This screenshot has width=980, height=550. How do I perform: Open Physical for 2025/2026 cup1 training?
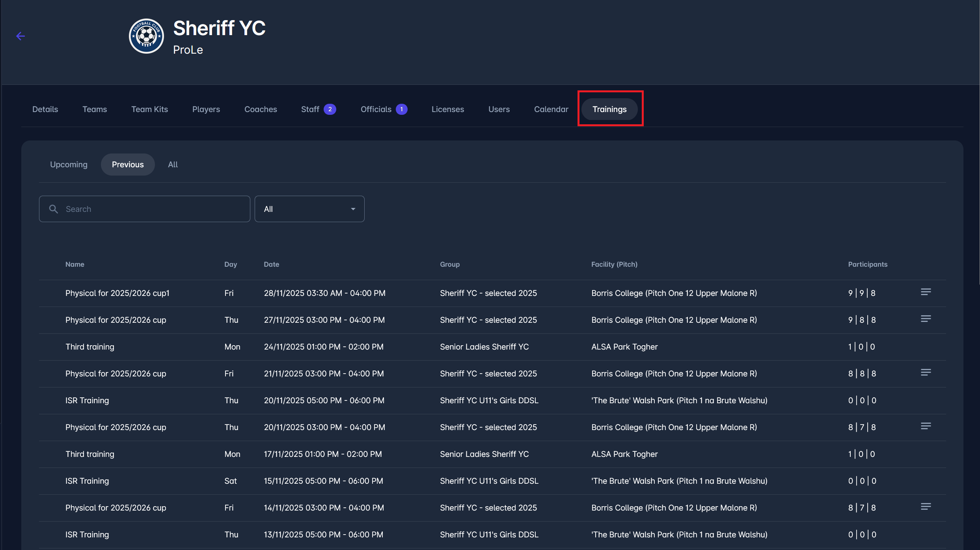coord(117,293)
